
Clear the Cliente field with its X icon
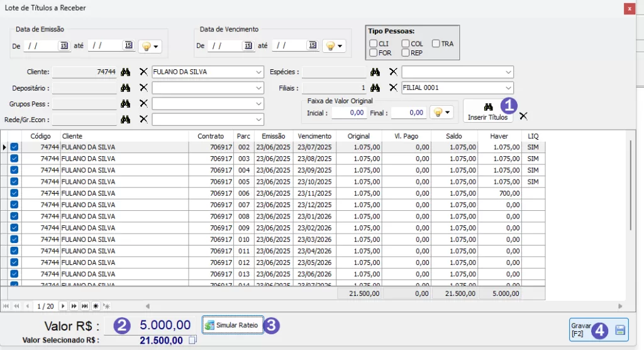click(x=143, y=72)
